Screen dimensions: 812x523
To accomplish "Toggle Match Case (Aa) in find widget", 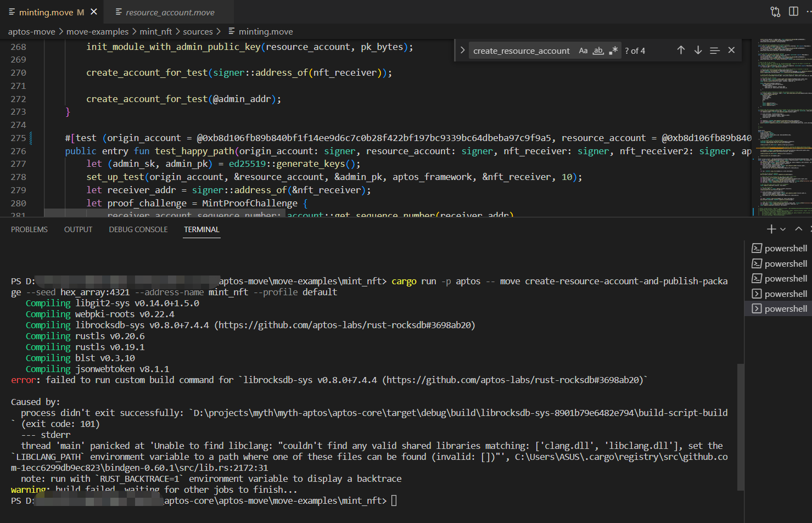I will click(x=583, y=50).
